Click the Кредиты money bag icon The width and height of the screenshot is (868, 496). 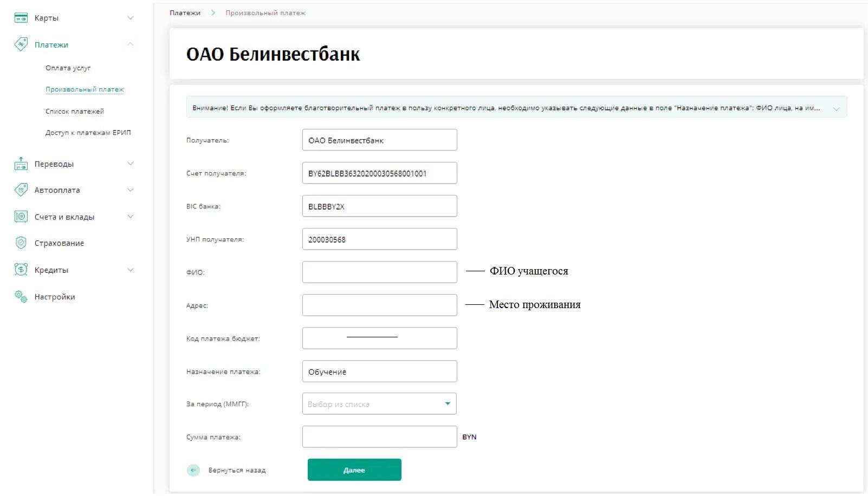coord(21,270)
